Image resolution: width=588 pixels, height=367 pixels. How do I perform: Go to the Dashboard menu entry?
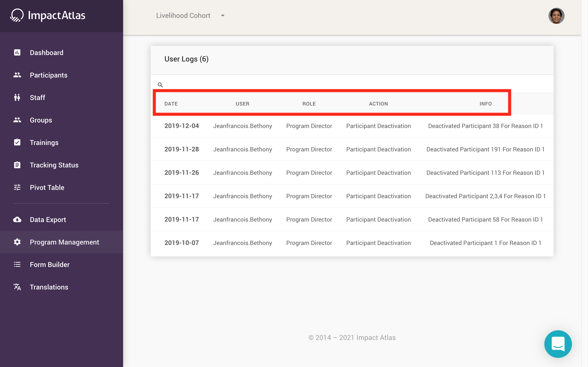pos(46,53)
